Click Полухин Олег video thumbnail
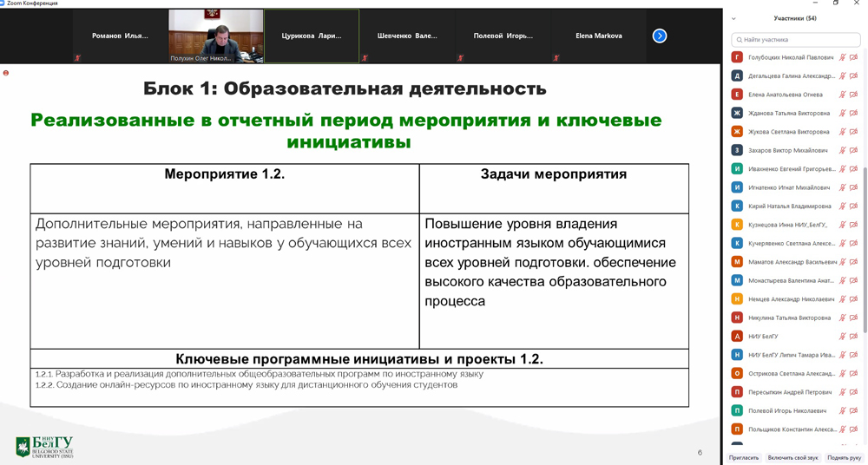This screenshot has width=868, height=465. (215, 36)
